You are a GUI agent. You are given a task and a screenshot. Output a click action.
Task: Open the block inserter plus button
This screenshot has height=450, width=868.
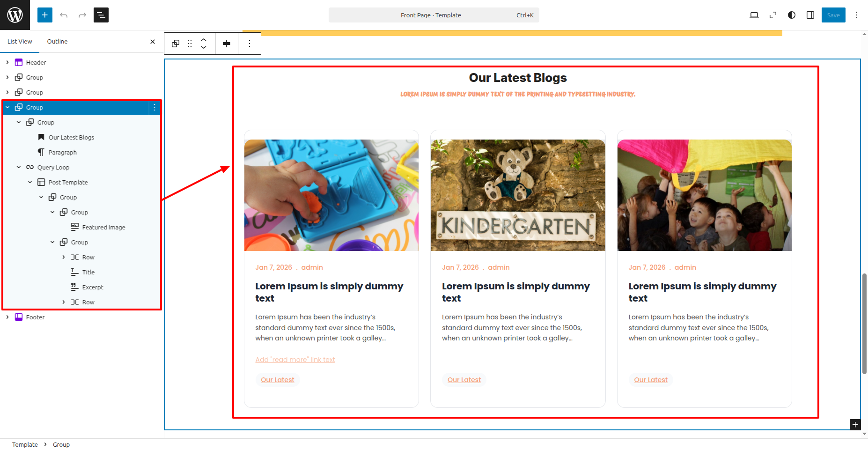[45, 15]
